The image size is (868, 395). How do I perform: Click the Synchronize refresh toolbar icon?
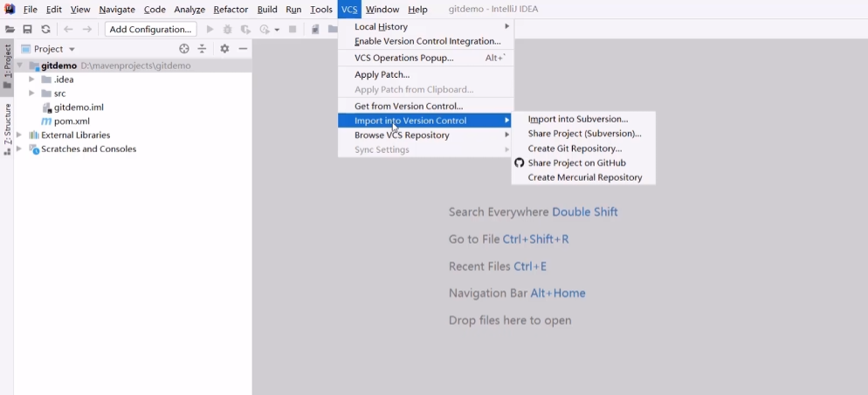coord(46,30)
